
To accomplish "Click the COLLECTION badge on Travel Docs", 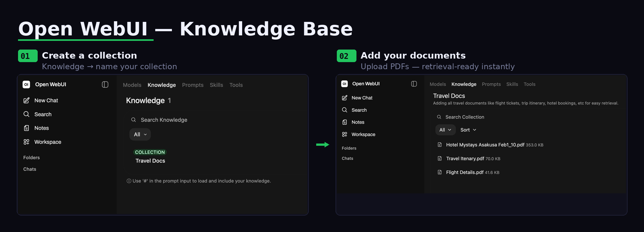I will (150, 152).
